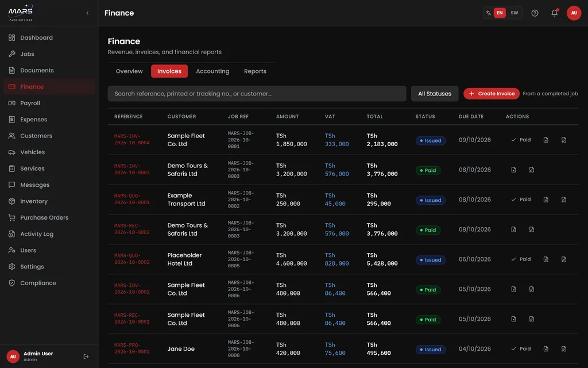This screenshot has height=368, width=588.
Task: Open Compliance in the sidebar
Action: 49,283
